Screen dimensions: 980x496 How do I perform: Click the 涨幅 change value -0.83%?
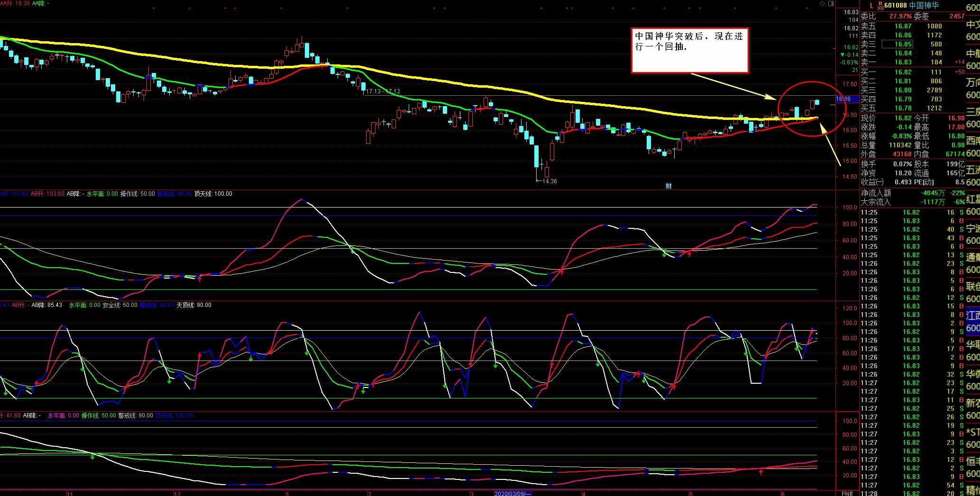point(901,136)
